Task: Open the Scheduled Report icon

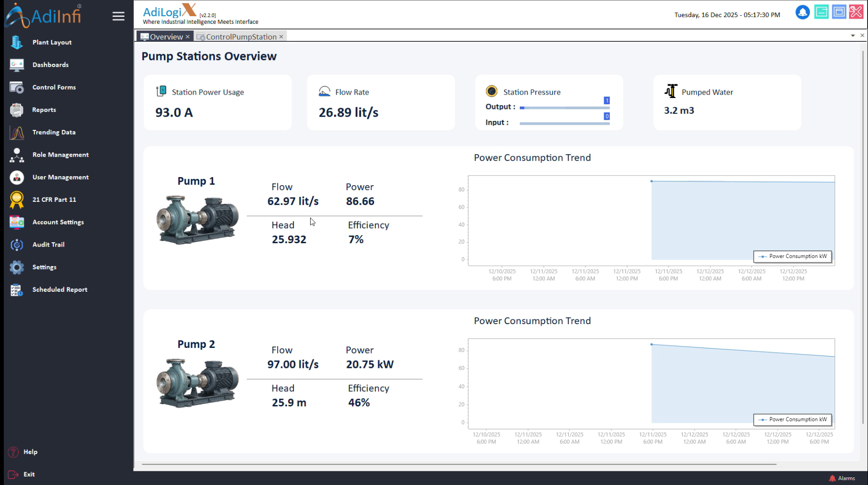Action: pyautogui.click(x=17, y=290)
